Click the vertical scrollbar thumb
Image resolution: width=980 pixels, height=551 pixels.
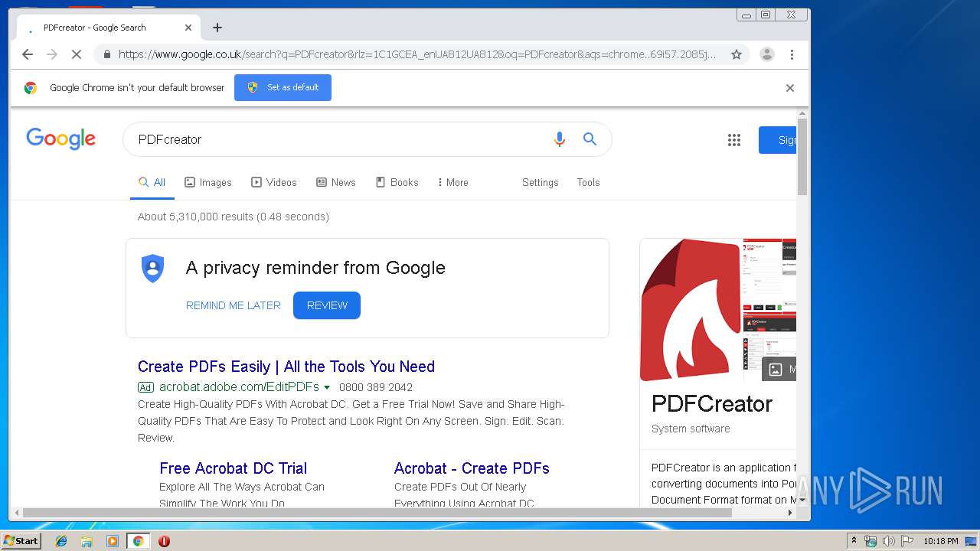point(802,157)
